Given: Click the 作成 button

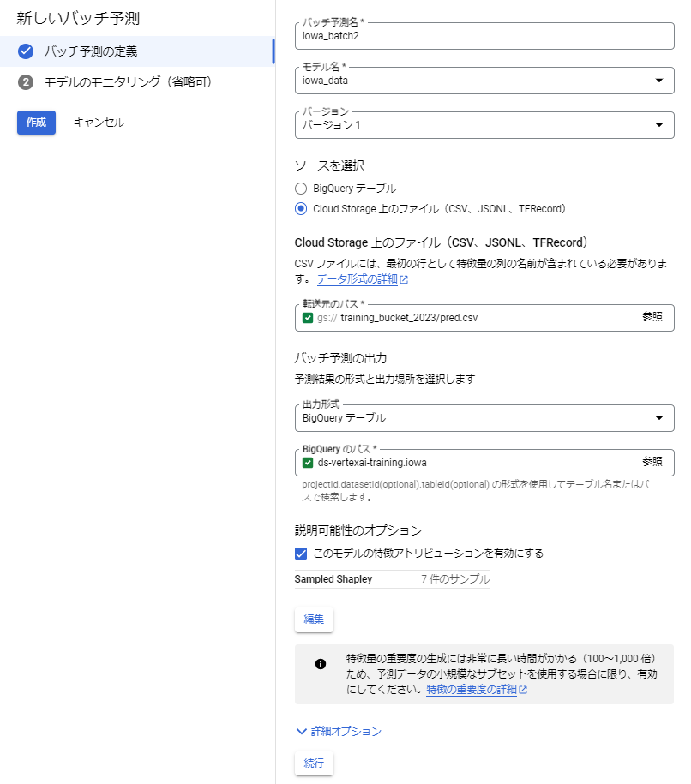Looking at the screenshot, I should pos(36,123).
